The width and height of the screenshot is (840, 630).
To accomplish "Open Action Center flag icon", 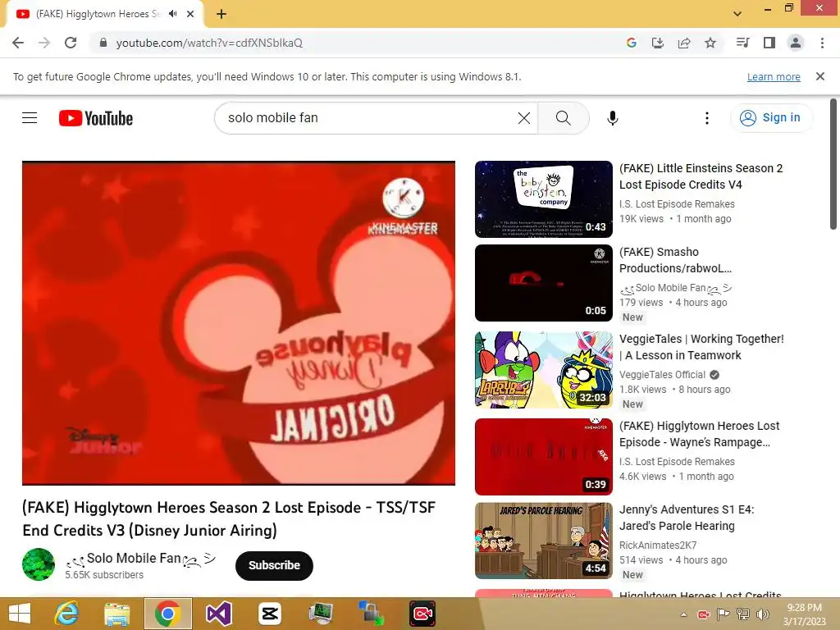I will coord(724,614).
